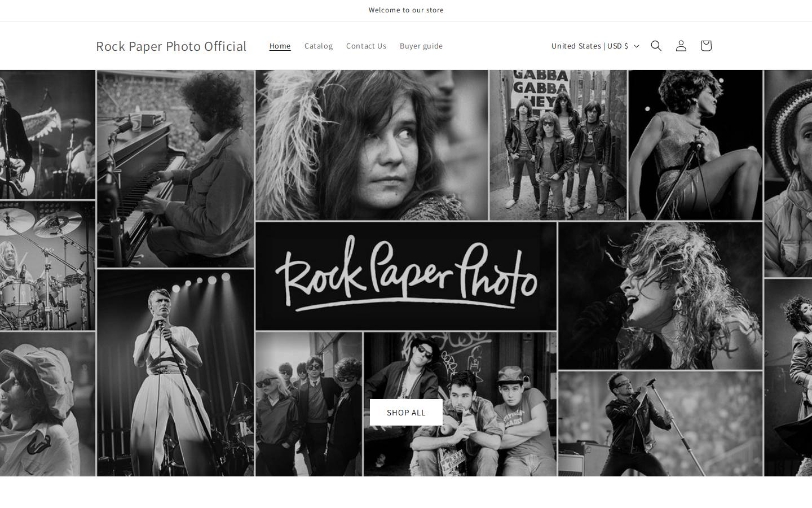Click the band photo with blonde woman in sunglasses
This screenshot has height=508, width=812.
coord(309,404)
